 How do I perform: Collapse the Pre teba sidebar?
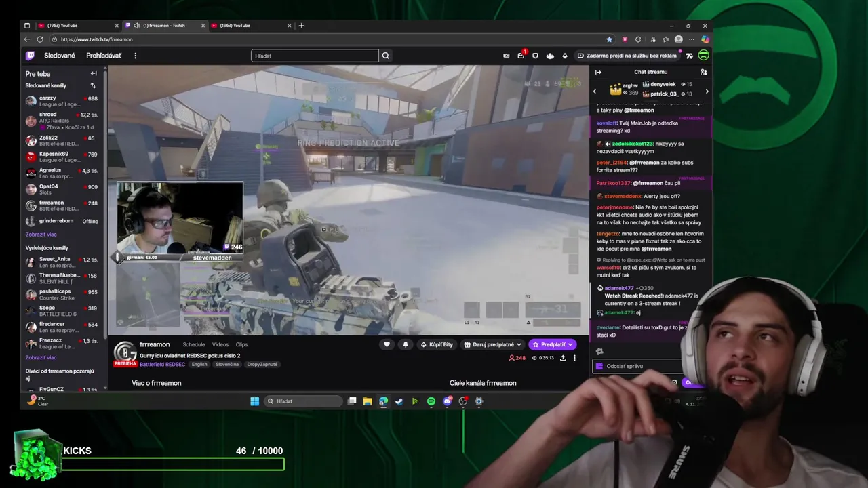click(x=94, y=73)
